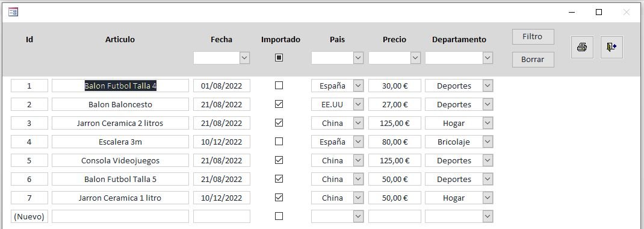This screenshot has width=644, height=229.
Task: Maximize the form window
Action: coord(598,12)
